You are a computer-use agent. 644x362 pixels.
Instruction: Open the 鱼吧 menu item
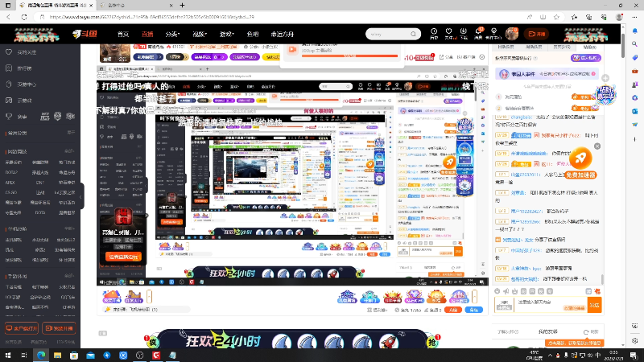(x=253, y=34)
